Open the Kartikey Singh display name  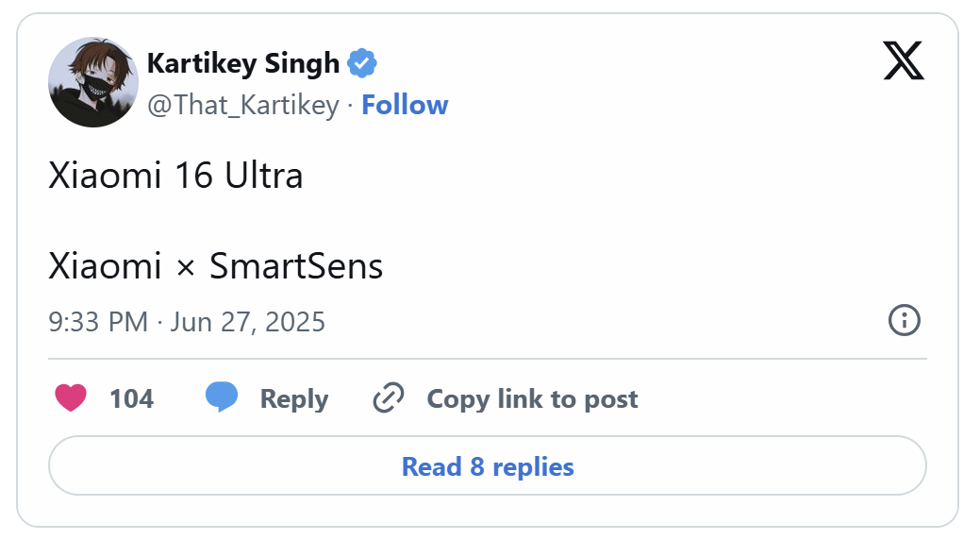pos(242,64)
